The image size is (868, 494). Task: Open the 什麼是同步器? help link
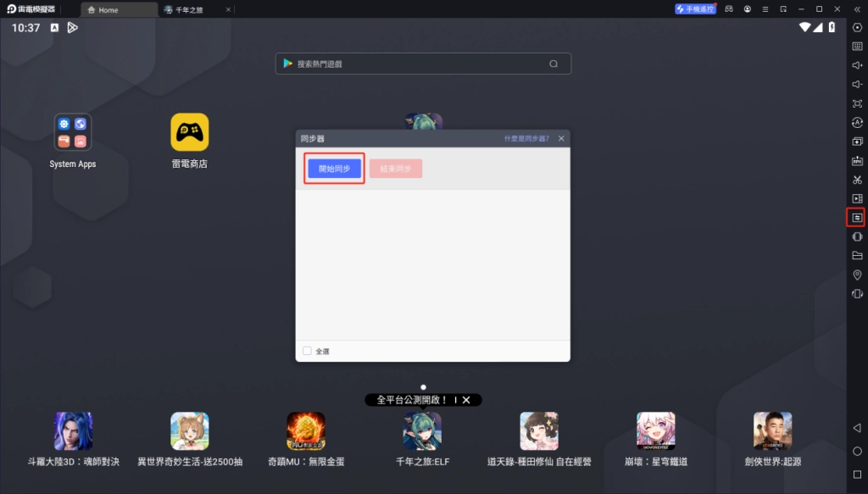[x=526, y=138]
